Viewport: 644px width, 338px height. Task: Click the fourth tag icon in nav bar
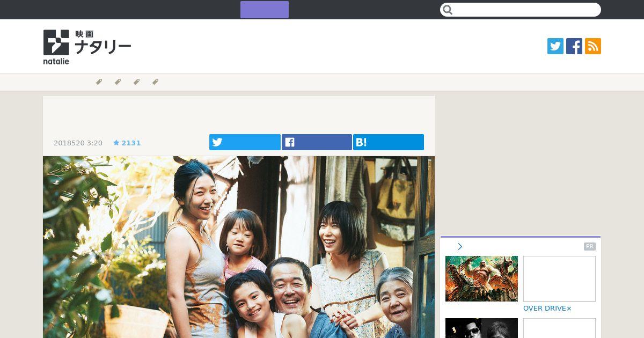coord(155,82)
